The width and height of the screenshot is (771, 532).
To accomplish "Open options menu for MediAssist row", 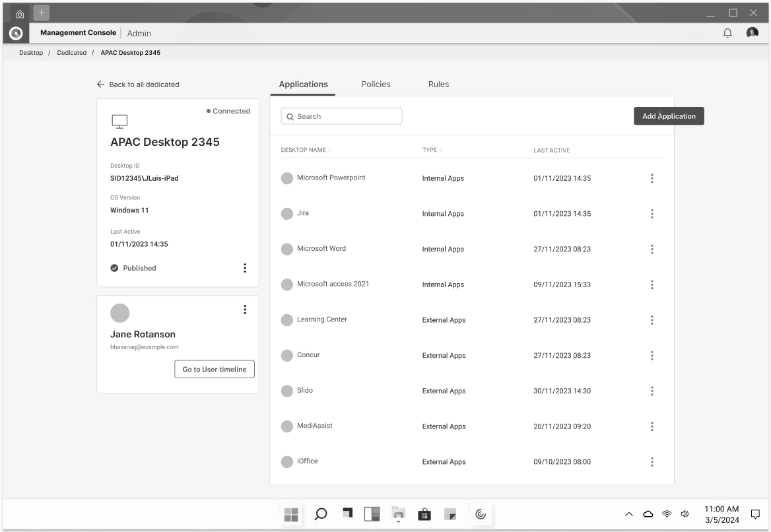I will point(652,426).
